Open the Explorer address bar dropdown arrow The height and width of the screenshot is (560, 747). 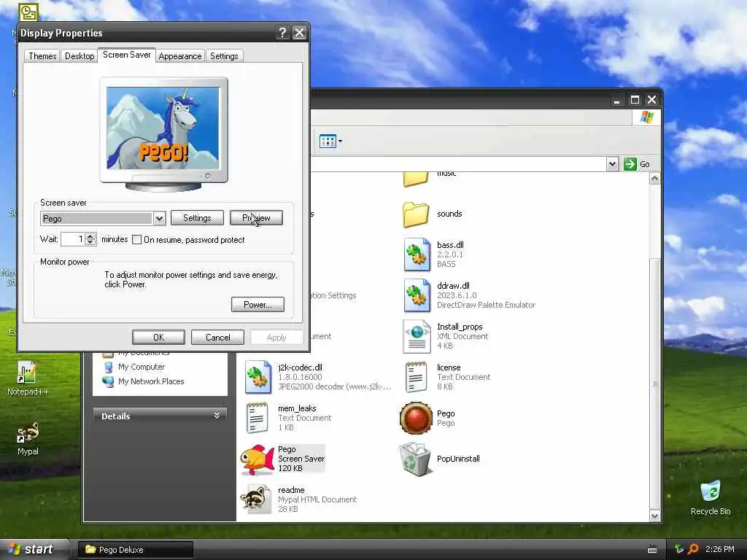(612, 164)
